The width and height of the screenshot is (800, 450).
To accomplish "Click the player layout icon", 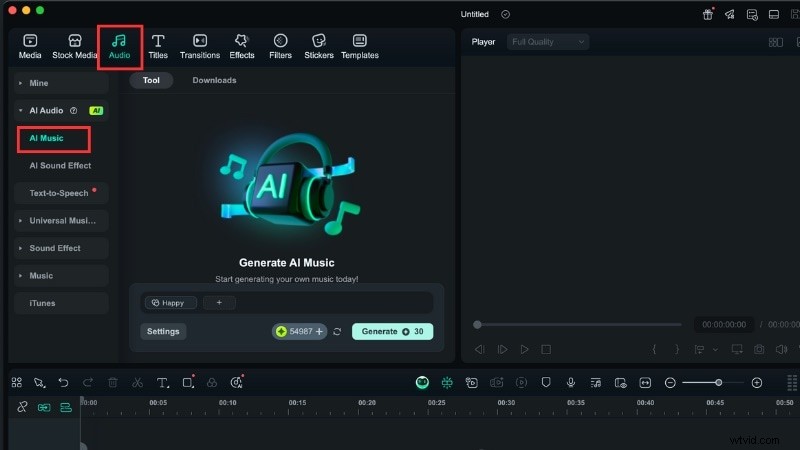I will click(776, 42).
